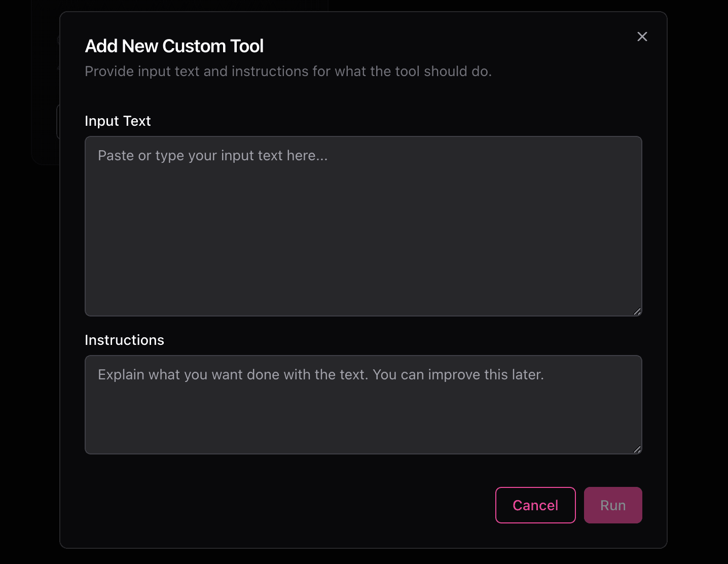Dismiss the dialog using the close icon
The height and width of the screenshot is (564, 728).
click(642, 36)
